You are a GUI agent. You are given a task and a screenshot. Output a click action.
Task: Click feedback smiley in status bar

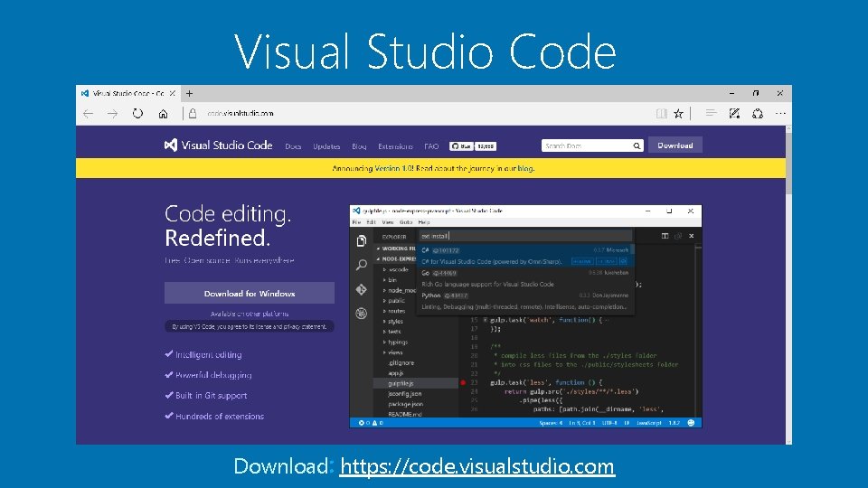(691, 423)
